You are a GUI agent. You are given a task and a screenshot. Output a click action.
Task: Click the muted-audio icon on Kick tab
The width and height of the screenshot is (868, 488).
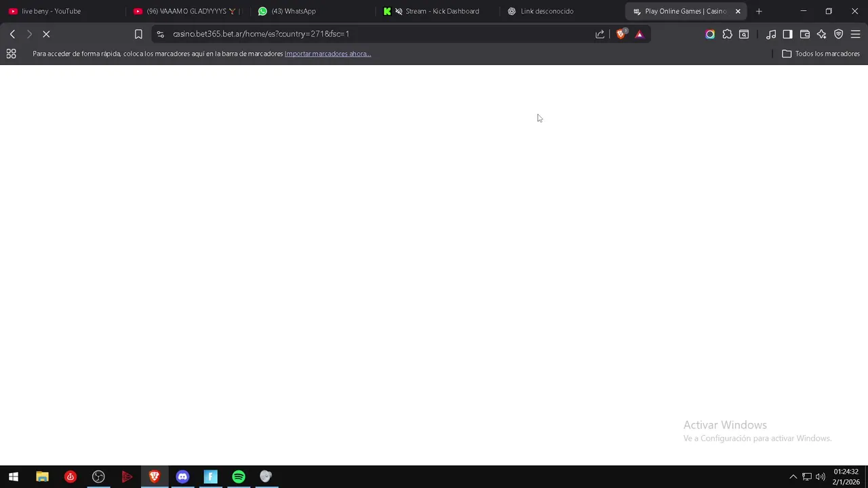click(x=399, y=11)
